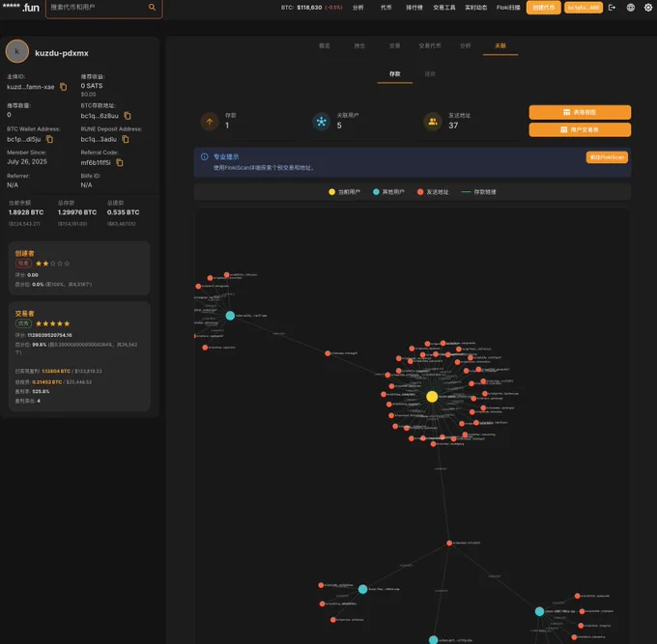Click the 1.8928 BTC current balance value

[x=26, y=212]
